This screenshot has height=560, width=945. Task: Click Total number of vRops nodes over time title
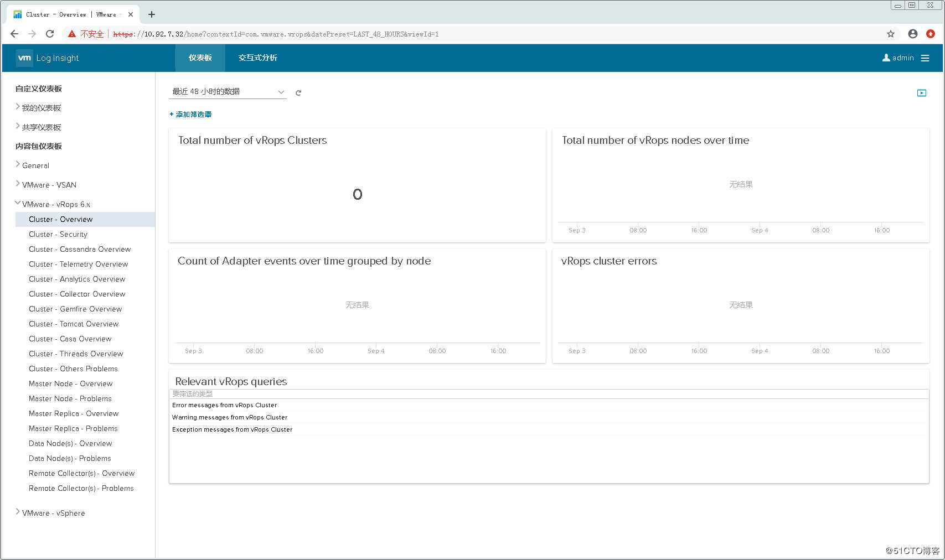(x=655, y=140)
